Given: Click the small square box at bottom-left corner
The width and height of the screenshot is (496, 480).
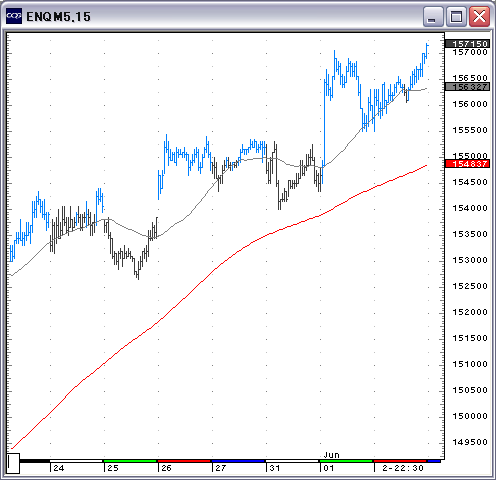Looking at the screenshot, I should [x=13, y=463].
